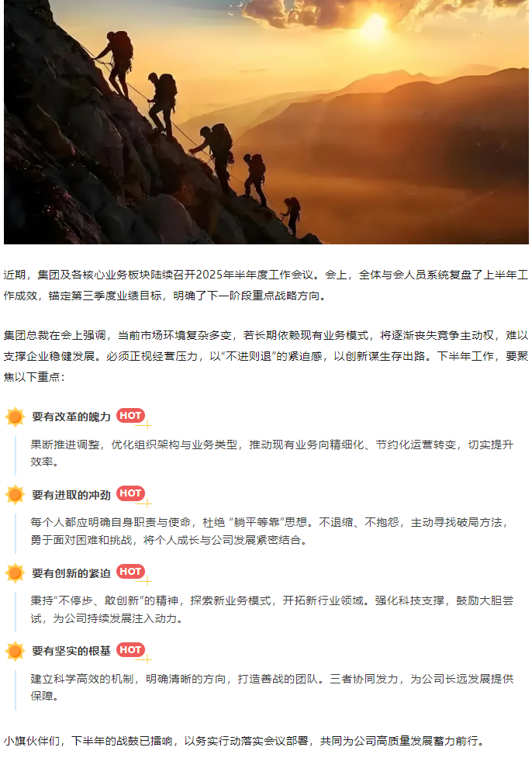Click the HOT badge after 要有进取的冲劲
The width and height of the screenshot is (532, 768).
[x=131, y=493]
